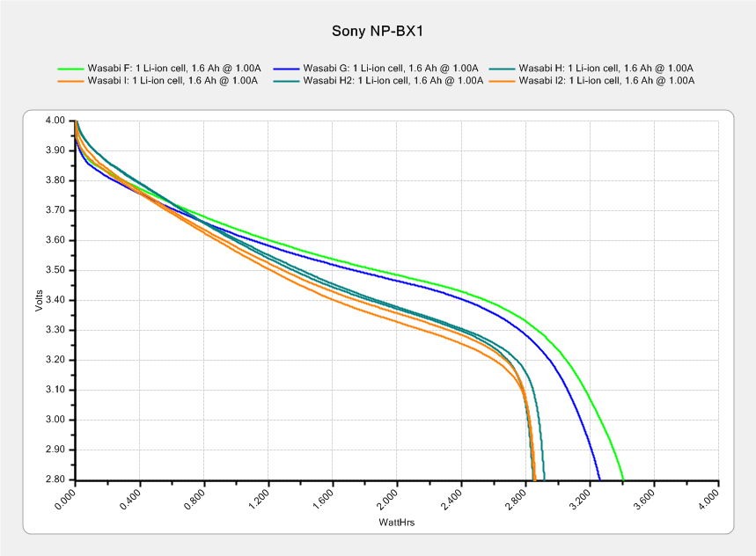Pick the Wasabi I2 legend entry text
The width and height of the screenshot is (756, 556).
[x=607, y=80]
